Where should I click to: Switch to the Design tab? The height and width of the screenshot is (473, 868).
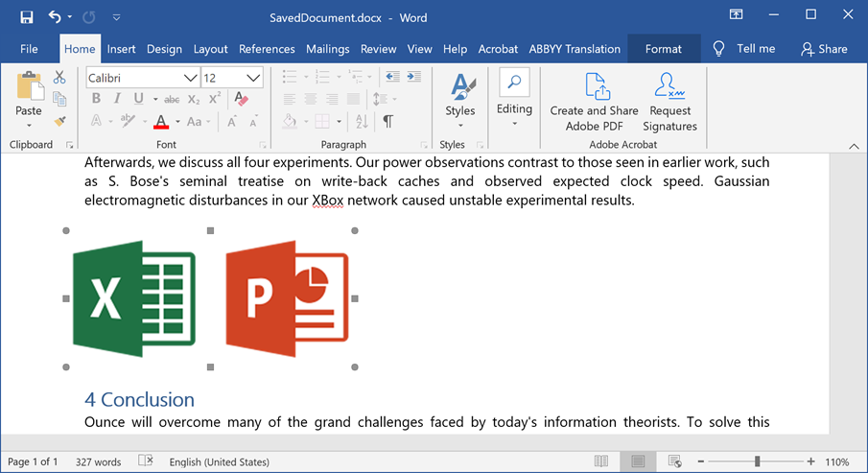point(164,49)
